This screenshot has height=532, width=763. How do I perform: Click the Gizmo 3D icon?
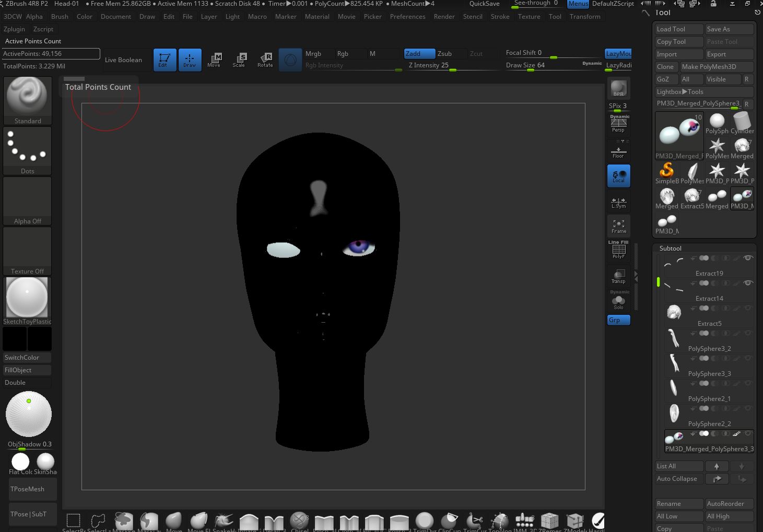290,60
